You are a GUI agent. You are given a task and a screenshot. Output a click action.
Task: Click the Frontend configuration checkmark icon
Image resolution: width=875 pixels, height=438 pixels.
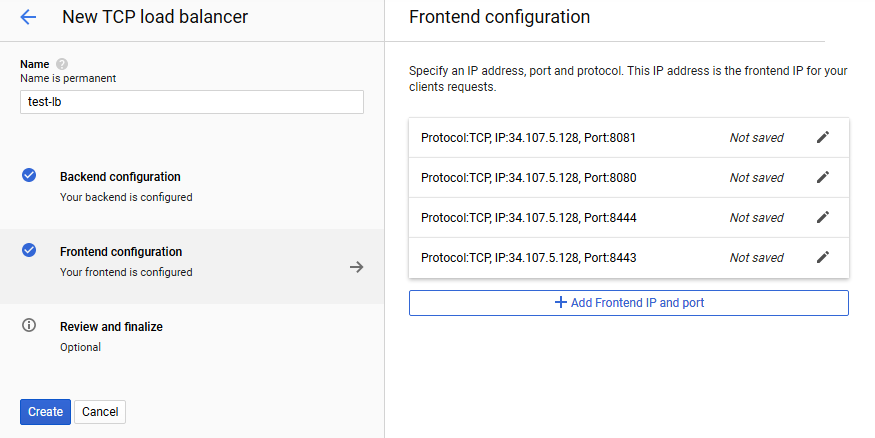click(29, 250)
